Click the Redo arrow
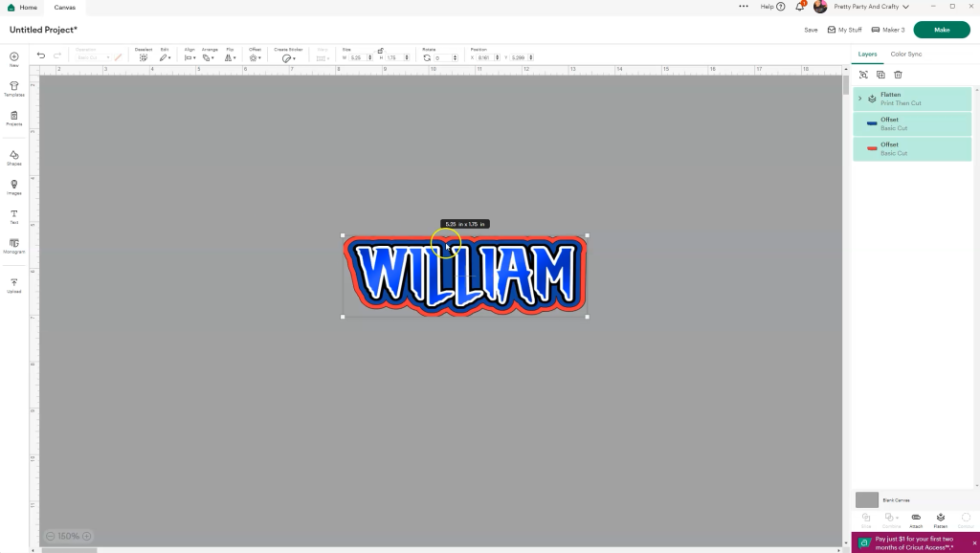The image size is (980, 553). pos(57,55)
